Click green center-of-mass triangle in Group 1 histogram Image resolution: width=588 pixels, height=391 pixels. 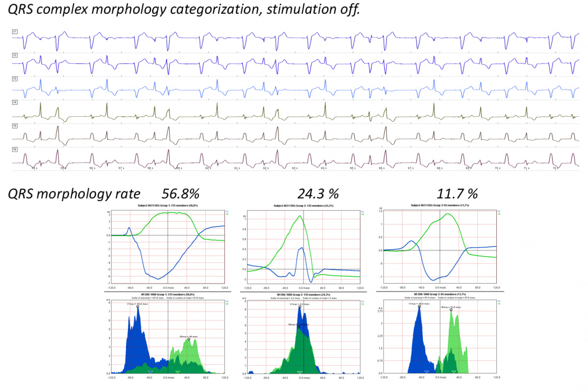coord(177,372)
